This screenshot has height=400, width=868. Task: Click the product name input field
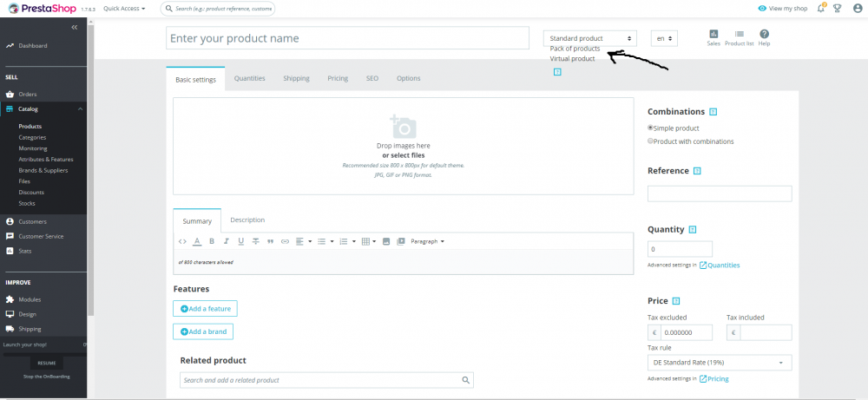348,38
